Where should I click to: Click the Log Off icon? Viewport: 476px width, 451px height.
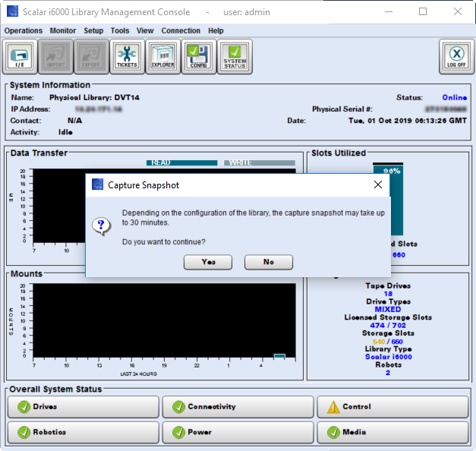coord(456,56)
